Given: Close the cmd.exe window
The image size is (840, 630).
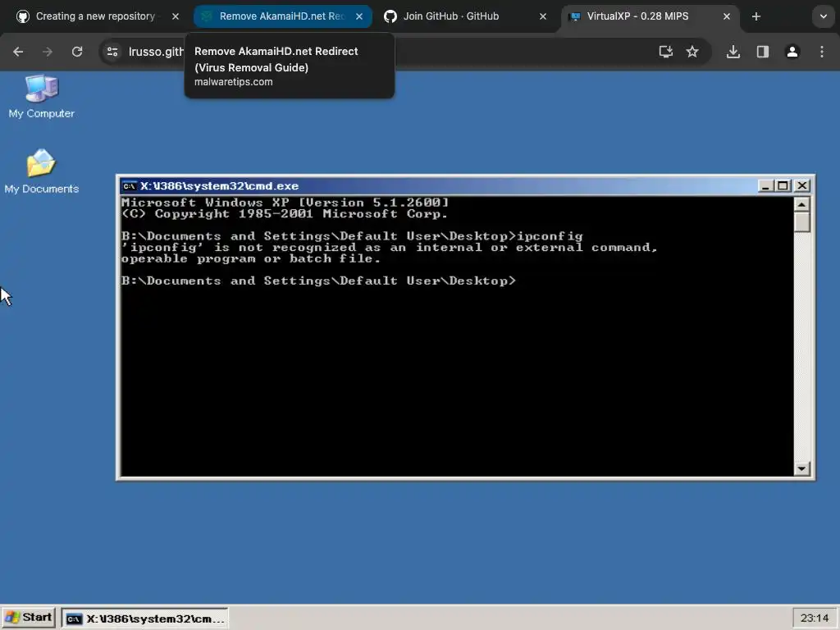Looking at the screenshot, I should coord(802,186).
